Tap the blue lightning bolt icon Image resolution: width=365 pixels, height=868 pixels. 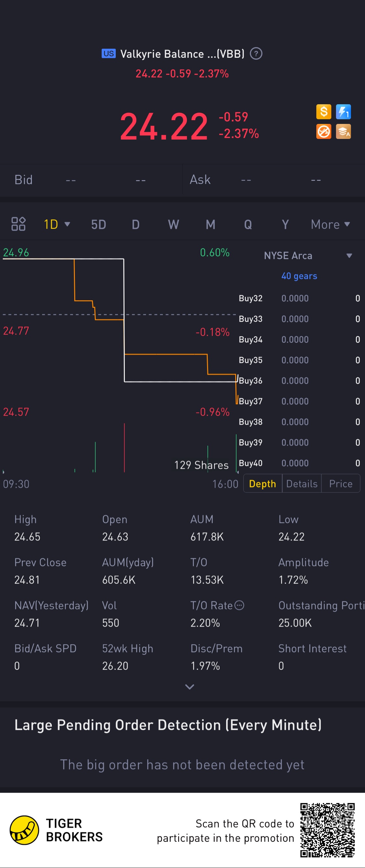click(343, 112)
